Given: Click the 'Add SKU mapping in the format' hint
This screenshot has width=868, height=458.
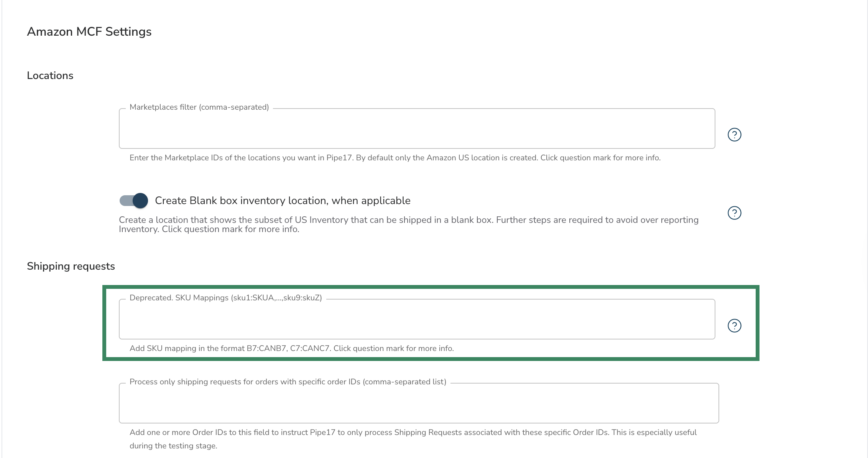Looking at the screenshot, I should (291, 348).
